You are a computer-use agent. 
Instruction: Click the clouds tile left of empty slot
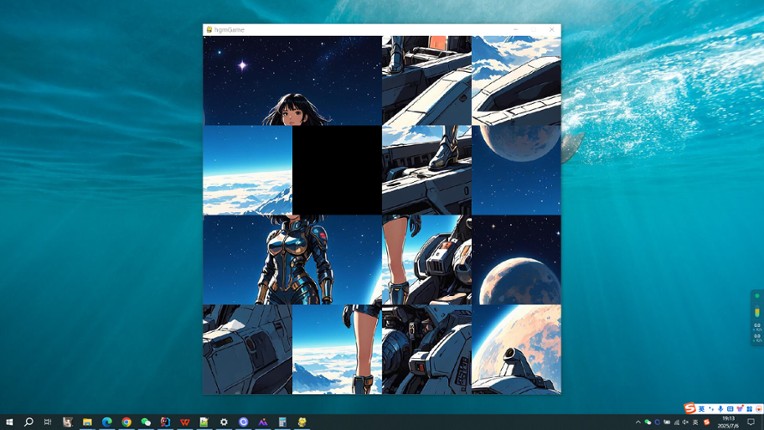[x=248, y=170]
